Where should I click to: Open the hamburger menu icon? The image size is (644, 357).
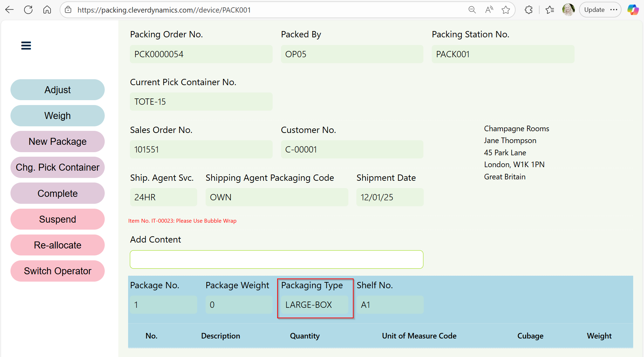[26, 46]
